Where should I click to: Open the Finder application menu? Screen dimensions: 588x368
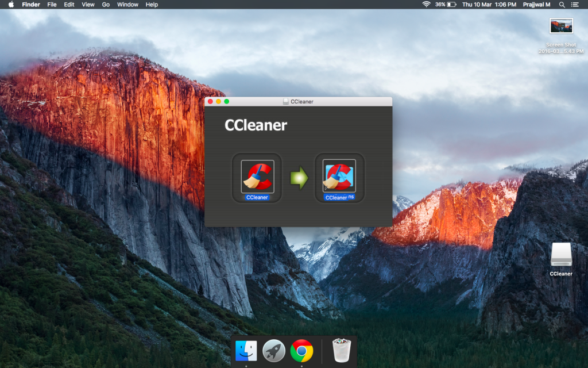(x=31, y=5)
